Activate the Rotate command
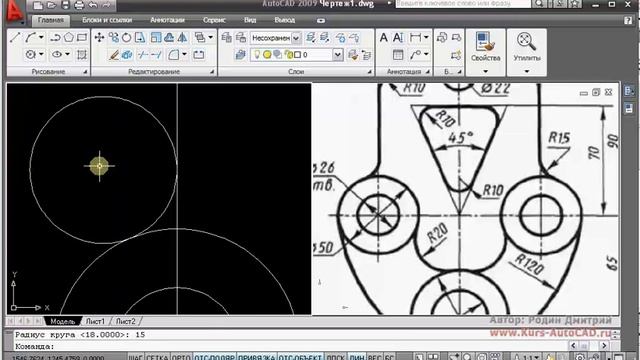 coord(127,38)
